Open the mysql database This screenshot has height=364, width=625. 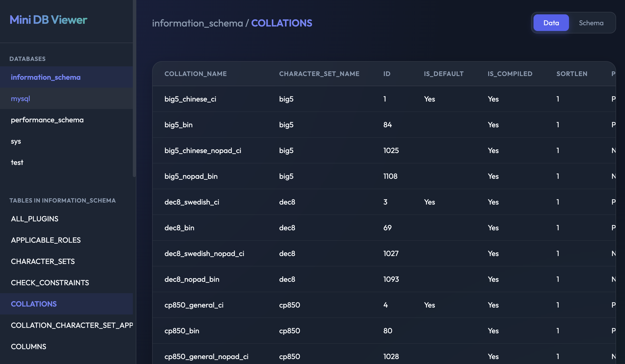point(20,99)
